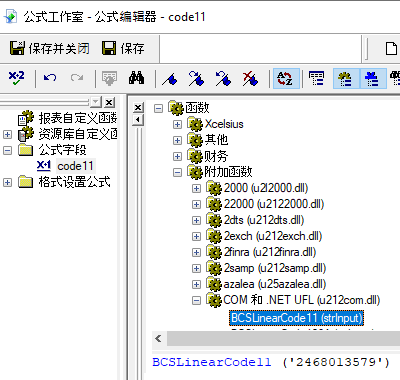The image size is (400, 380).
Task: Click Financial (财务) gear folder icon
Action: pos(195,156)
